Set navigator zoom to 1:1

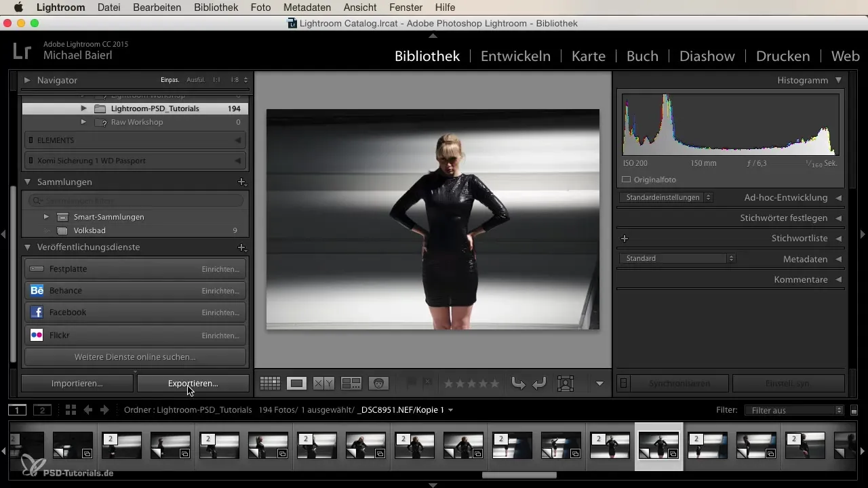(x=216, y=80)
